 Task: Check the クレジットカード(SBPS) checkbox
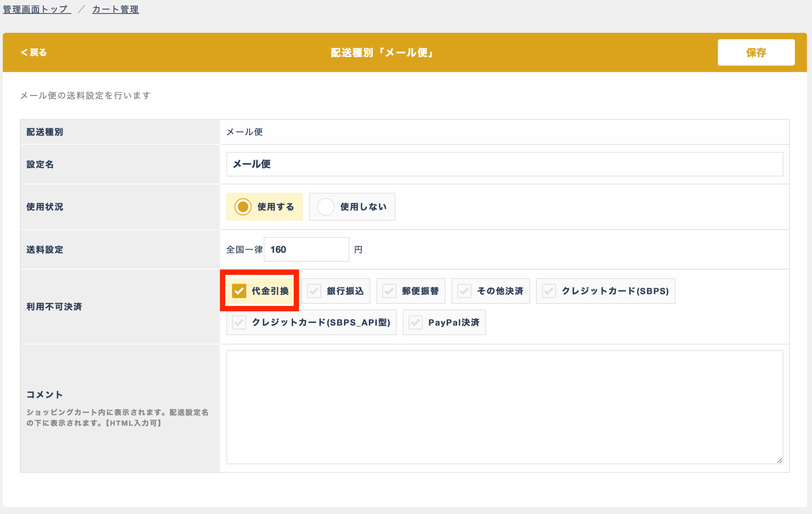pos(605,291)
